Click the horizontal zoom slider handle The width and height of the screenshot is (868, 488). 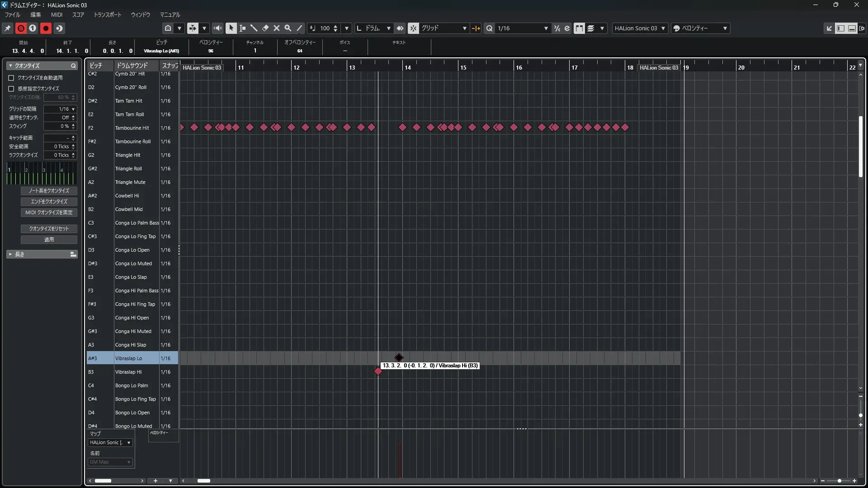point(839,481)
